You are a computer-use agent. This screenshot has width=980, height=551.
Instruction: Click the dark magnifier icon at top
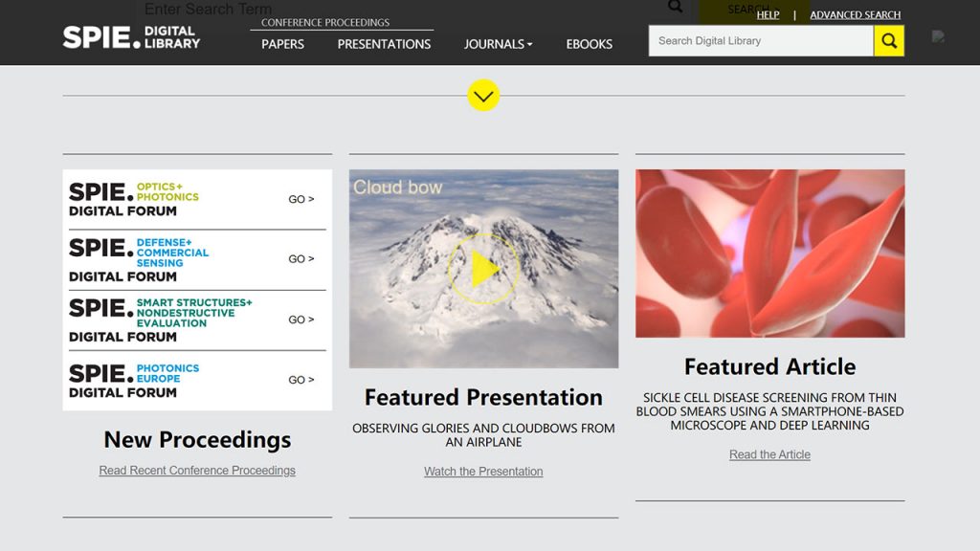click(675, 7)
